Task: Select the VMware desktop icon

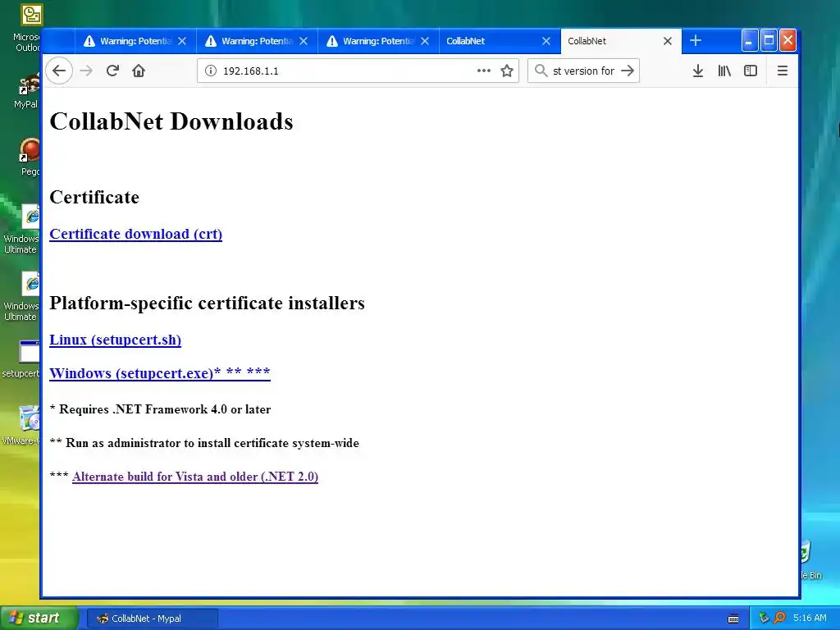Action: (x=21, y=426)
